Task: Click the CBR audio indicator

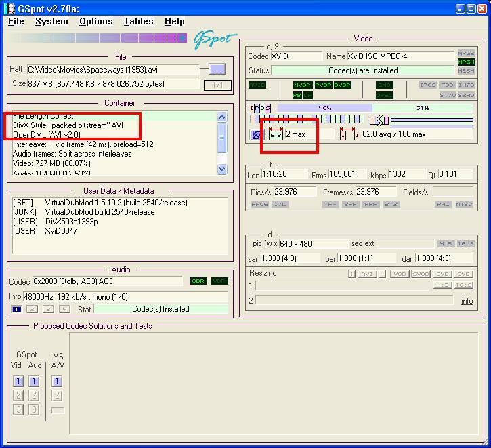Action: 198,281
